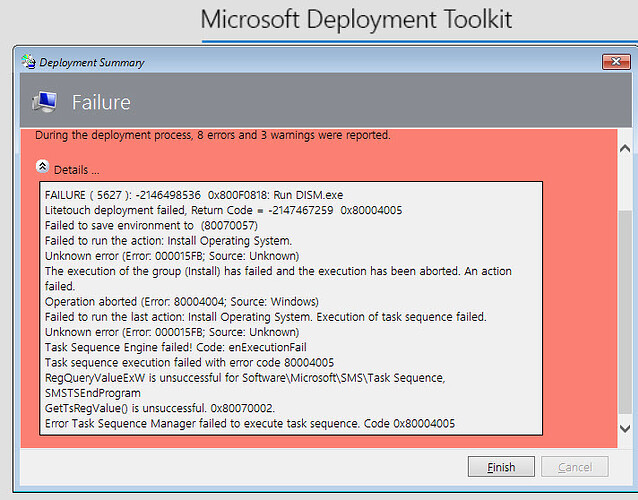Collapse the Details chevron icon
This screenshot has height=500, width=638.
[43, 168]
